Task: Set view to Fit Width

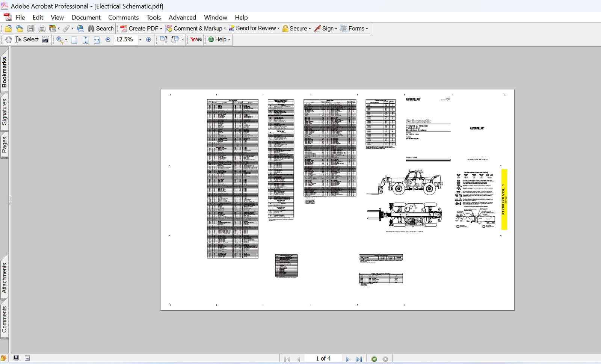Action: pyautogui.click(x=97, y=39)
